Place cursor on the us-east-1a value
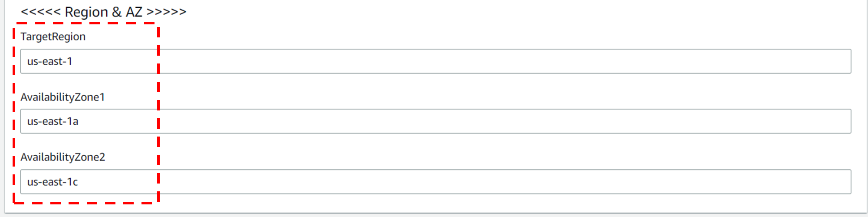This screenshot has width=868, height=217. pos(53,121)
